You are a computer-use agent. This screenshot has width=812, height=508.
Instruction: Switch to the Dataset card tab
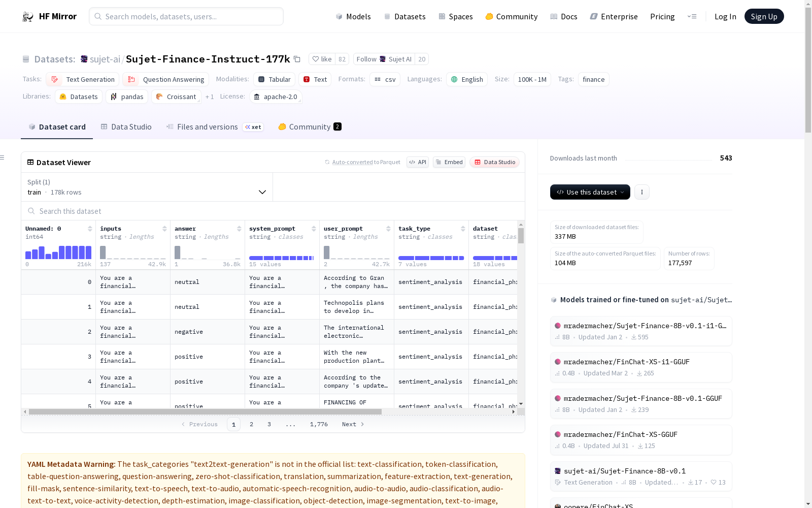tap(57, 127)
